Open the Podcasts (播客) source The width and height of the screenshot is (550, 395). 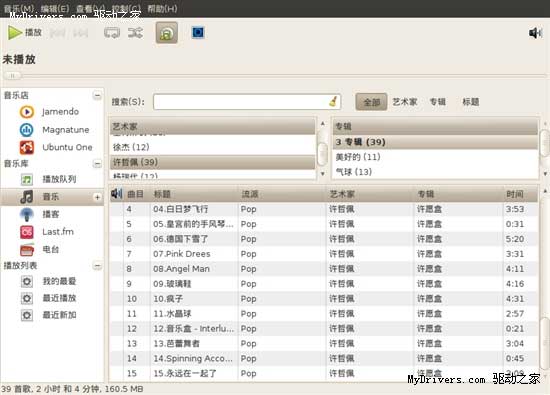(40, 214)
